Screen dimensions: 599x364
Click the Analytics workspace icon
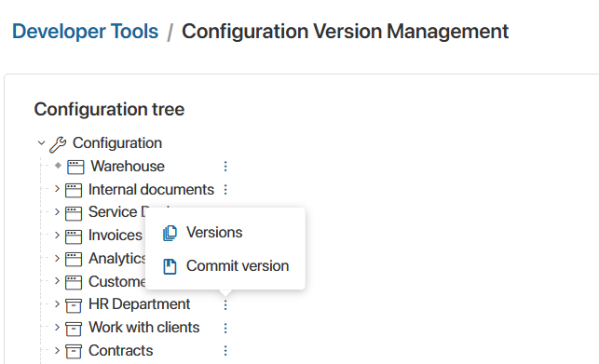(x=74, y=260)
